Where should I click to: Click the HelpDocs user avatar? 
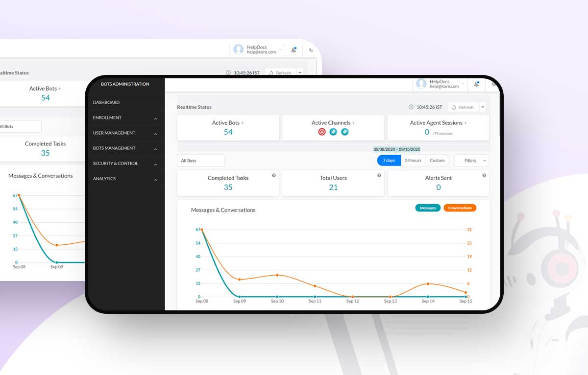[421, 84]
